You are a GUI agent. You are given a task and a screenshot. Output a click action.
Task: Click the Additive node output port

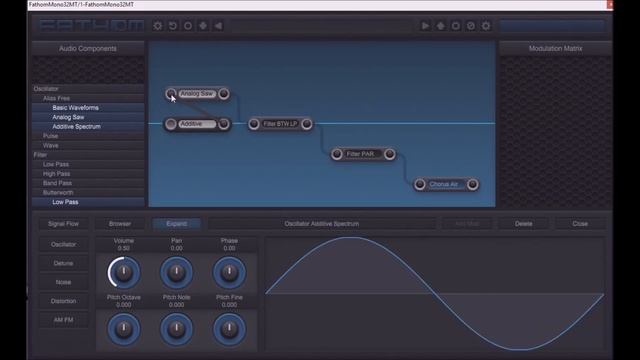pos(224,124)
